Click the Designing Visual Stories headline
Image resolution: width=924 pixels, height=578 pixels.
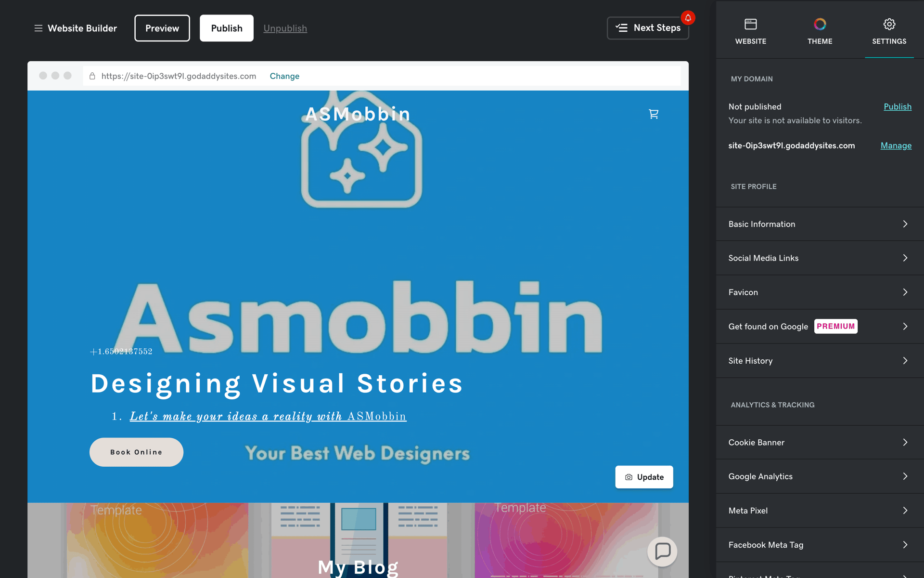click(x=277, y=383)
